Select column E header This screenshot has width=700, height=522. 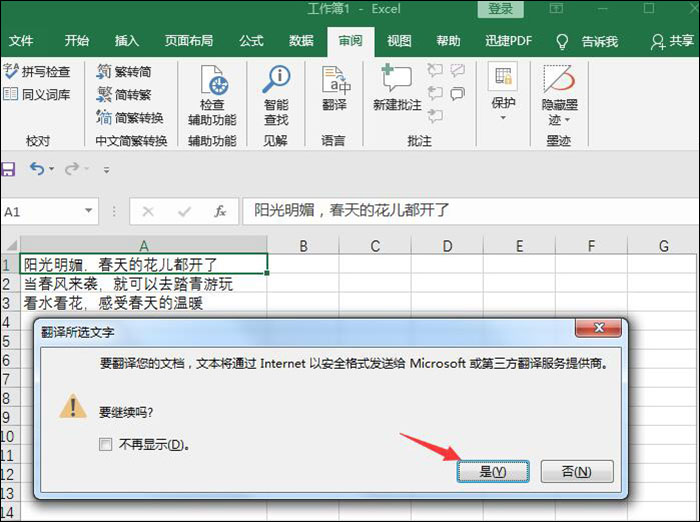(519, 245)
